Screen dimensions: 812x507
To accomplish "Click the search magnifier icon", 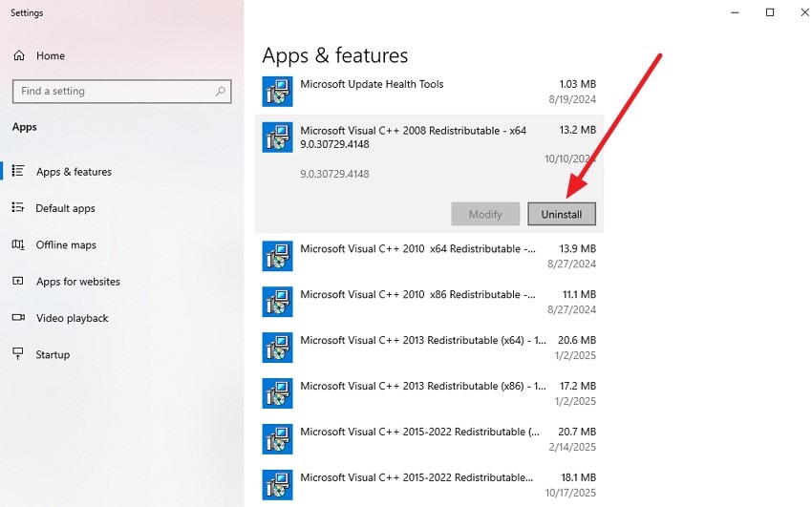I will point(220,91).
